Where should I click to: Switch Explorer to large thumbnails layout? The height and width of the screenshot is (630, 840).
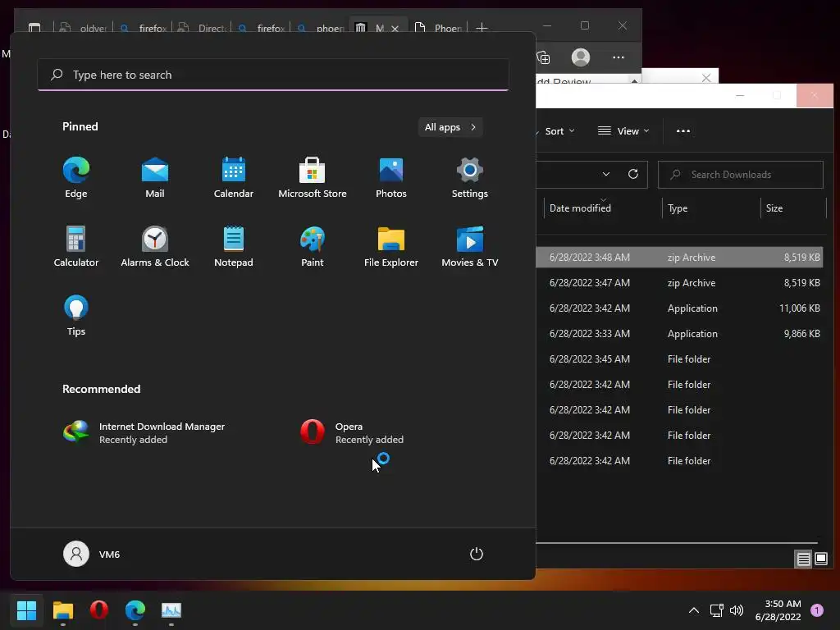[821, 559]
